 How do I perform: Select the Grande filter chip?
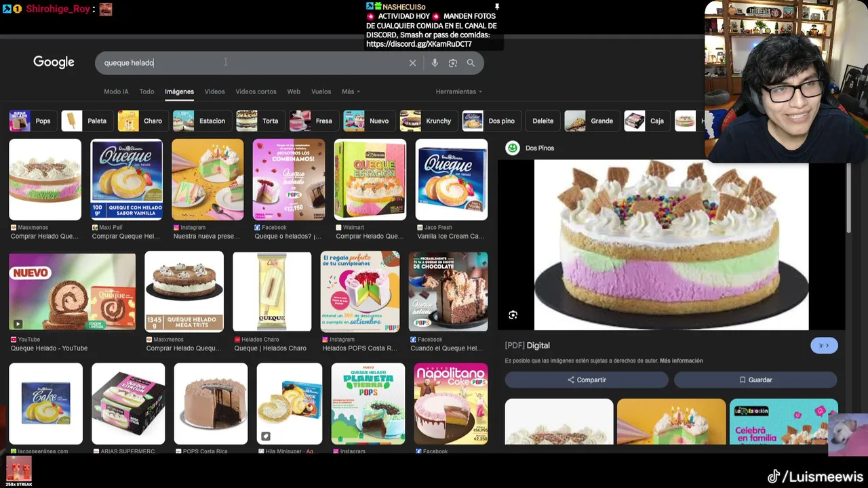click(x=591, y=121)
